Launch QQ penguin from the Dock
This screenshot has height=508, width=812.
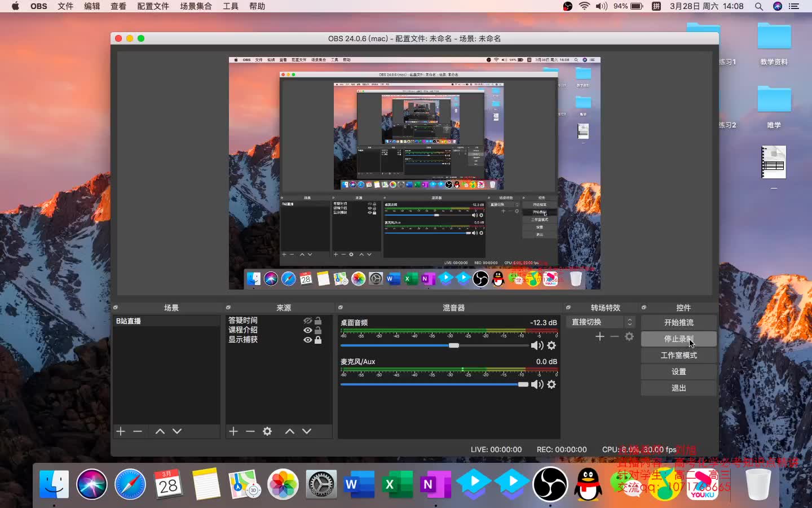[588, 484]
